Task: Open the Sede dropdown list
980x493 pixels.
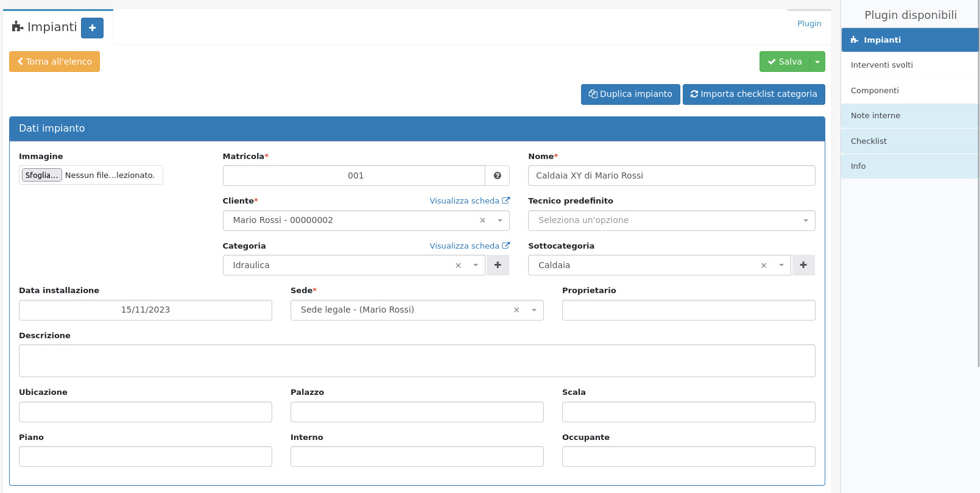Action: point(534,310)
